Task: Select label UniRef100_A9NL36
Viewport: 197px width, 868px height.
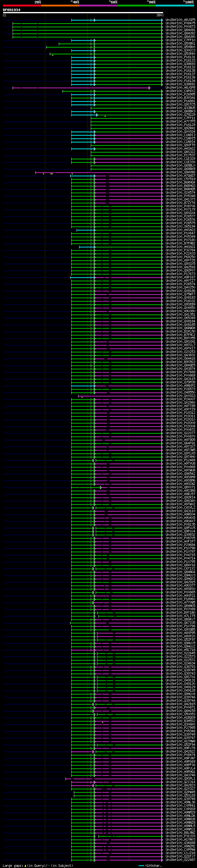Action: pos(180,802)
